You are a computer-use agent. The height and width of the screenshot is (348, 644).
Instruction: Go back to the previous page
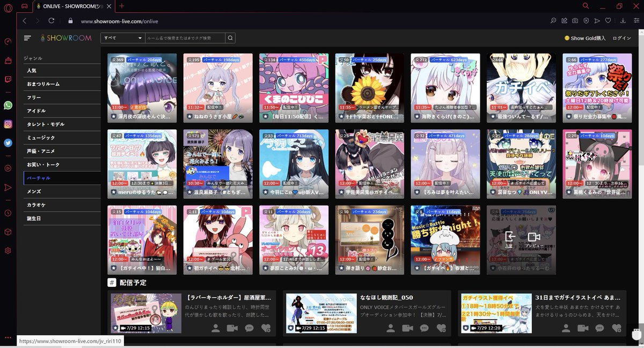pos(25,21)
